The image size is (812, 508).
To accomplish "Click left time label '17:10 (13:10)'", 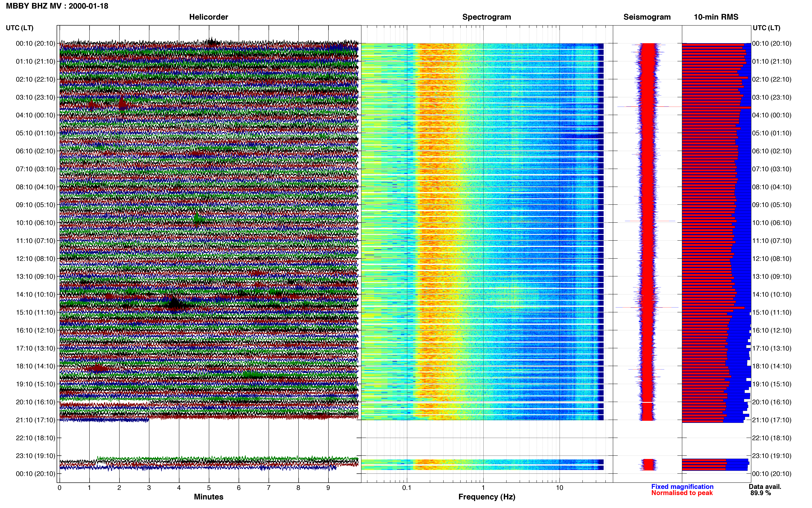I will click(36, 348).
